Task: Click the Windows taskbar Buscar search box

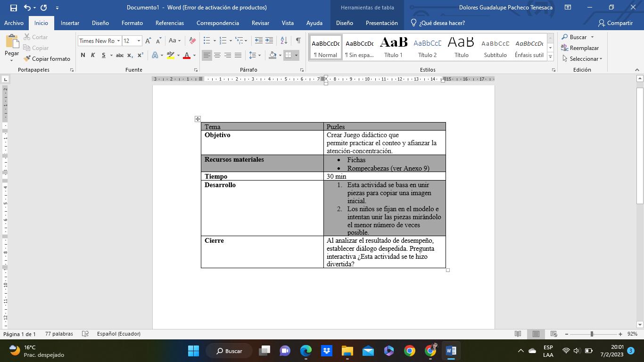Action: point(230,351)
